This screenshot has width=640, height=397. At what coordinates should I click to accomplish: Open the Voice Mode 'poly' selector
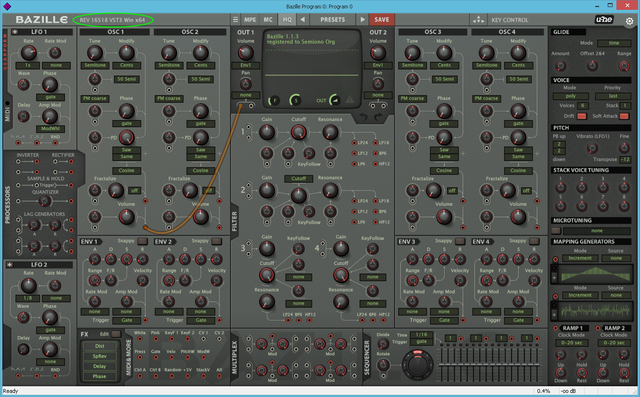[x=571, y=96]
